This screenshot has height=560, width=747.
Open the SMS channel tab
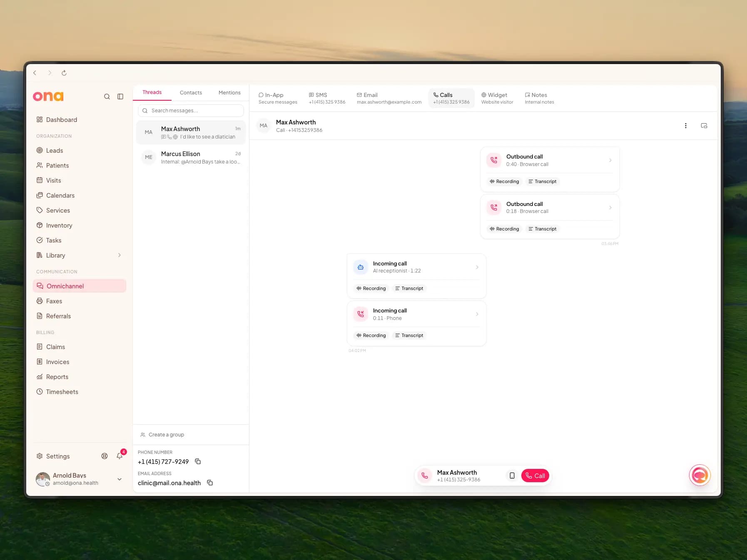point(327,98)
